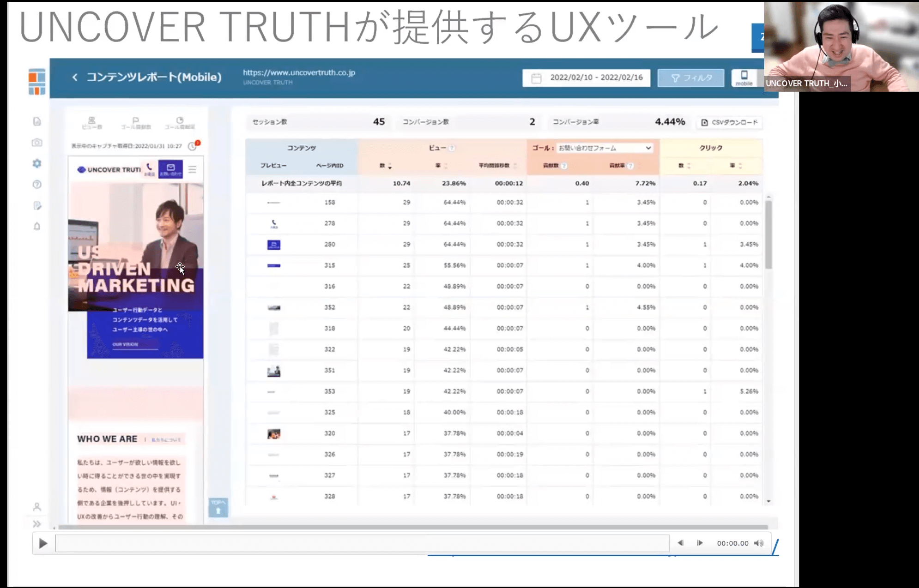This screenshot has height=588, width=919.
Task: Open the settings gear in the left sidebar
Action: pos(37,163)
